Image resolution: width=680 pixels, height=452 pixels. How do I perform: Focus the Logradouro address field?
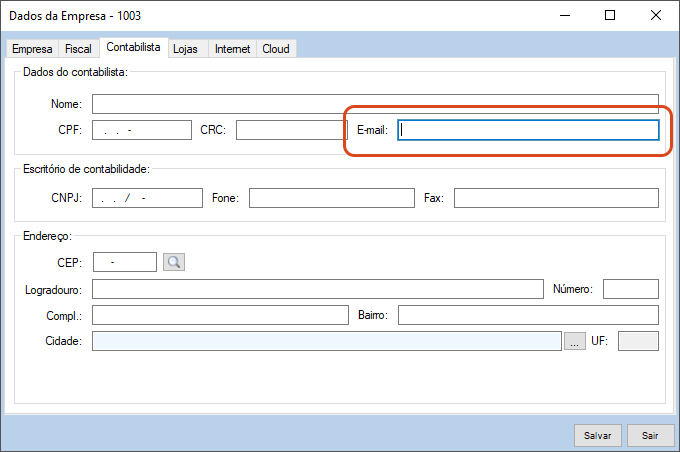pyautogui.click(x=317, y=289)
